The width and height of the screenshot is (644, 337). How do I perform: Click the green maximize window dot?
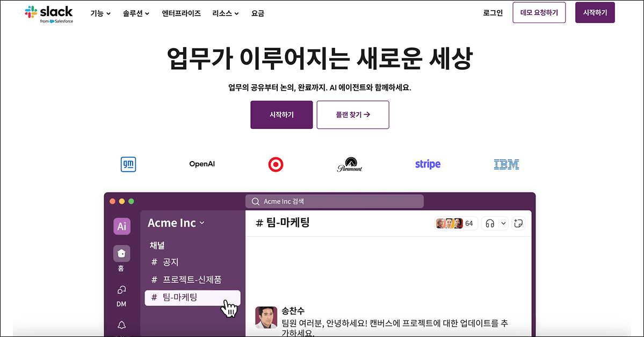coord(131,201)
